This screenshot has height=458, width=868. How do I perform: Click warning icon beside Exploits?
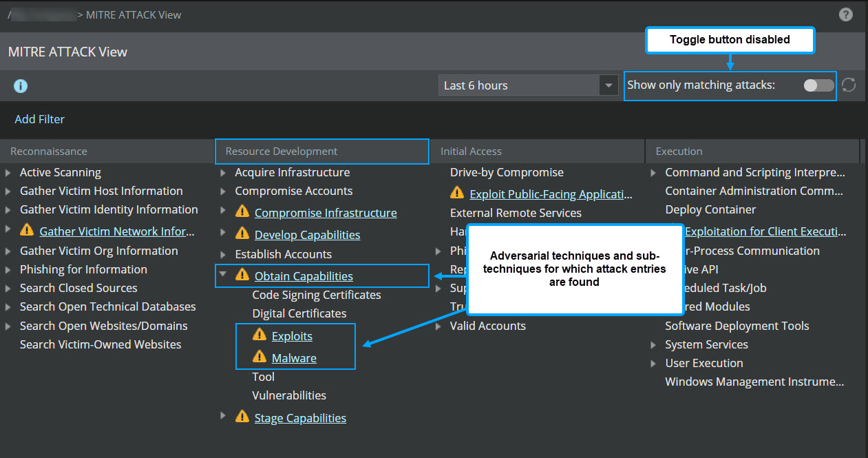click(x=260, y=335)
